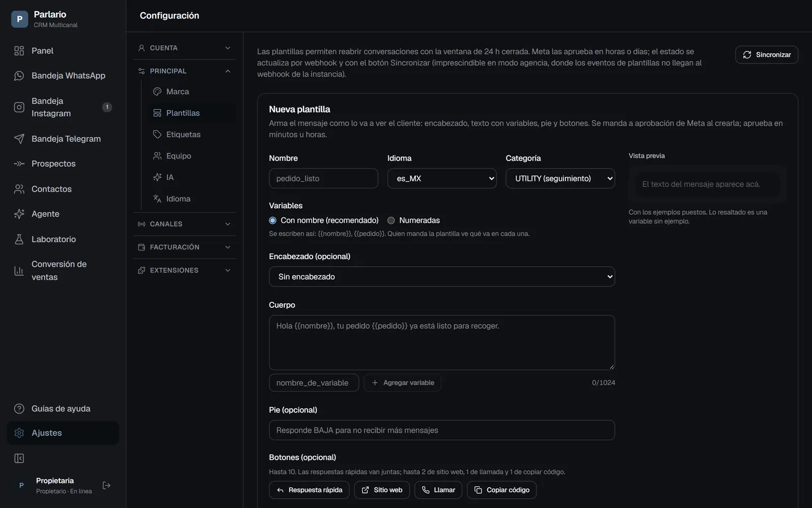Collapse the sidebar with the panel icon

pos(19,459)
